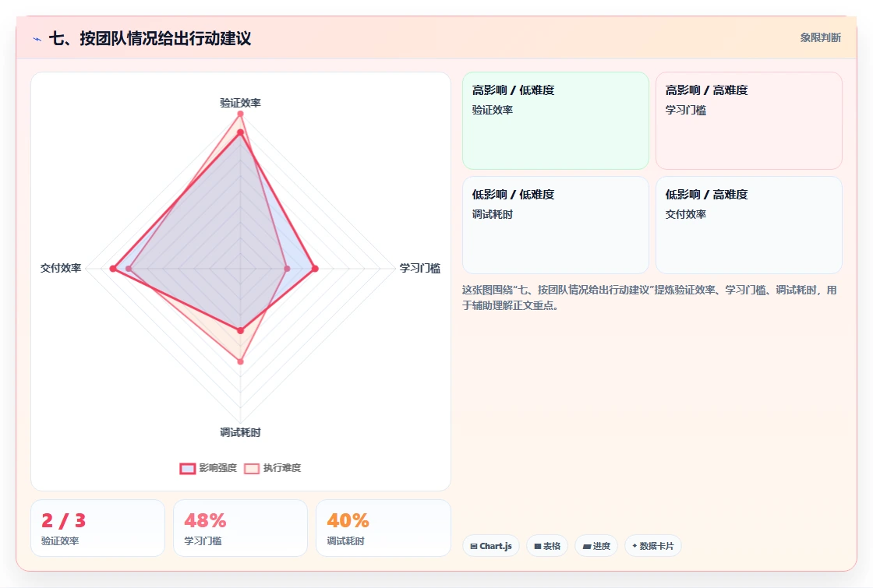Click the 影响强度 data point on 交付效率 axis
Viewport: 873px width, 588px height.
click(113, 269)
